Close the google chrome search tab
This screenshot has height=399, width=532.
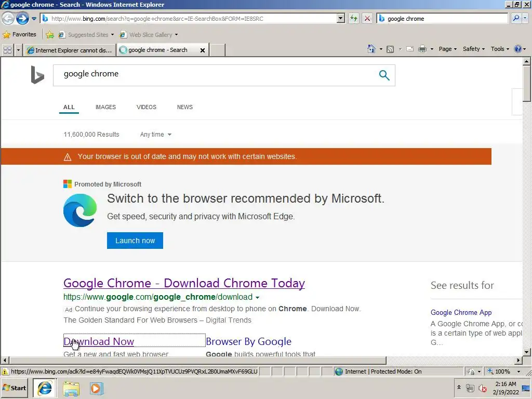[x=203, y=50]
